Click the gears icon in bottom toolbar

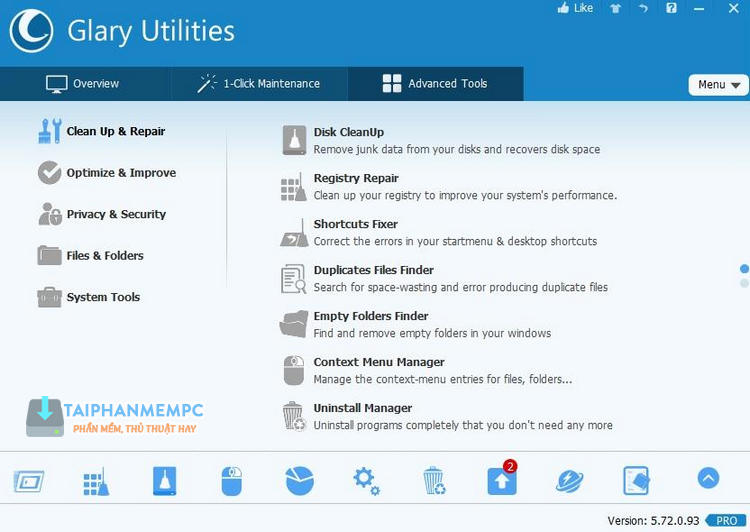coord(366,481)
